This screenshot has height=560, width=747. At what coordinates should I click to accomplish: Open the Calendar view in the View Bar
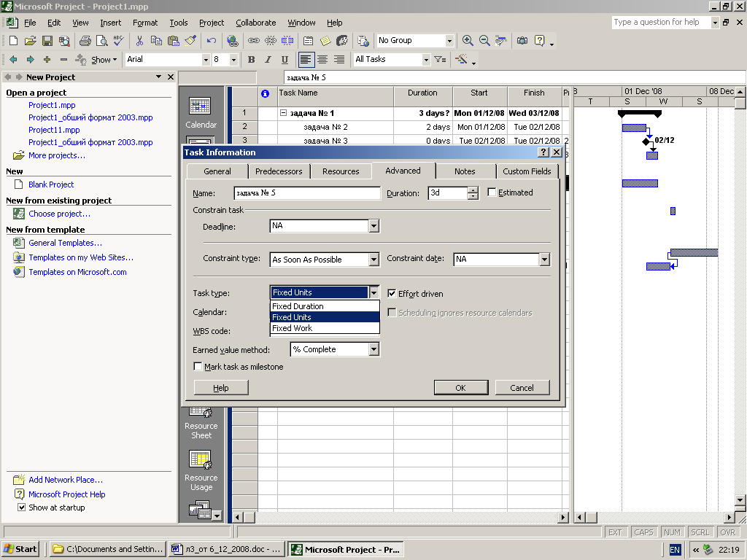tap(201, 113)
